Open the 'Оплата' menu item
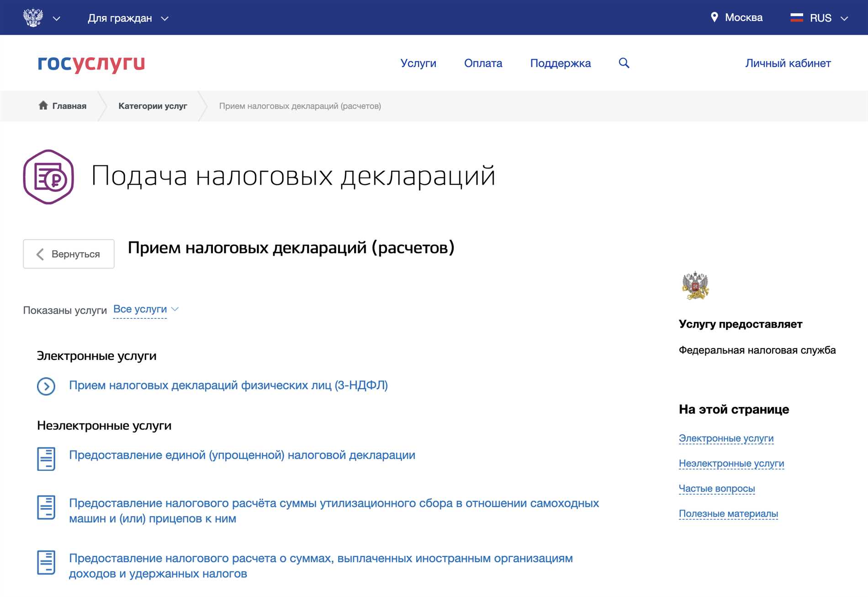 click(483, 63)
